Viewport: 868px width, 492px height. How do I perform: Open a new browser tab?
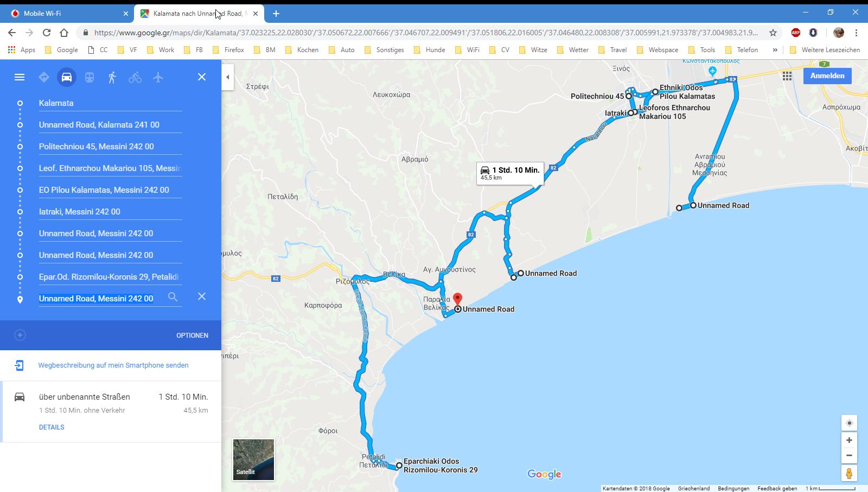point(276,13)
